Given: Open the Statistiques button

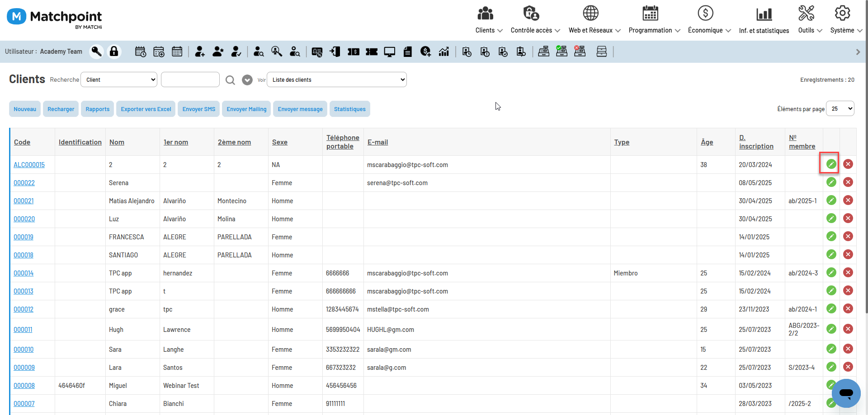Looking at the screenshot, I should 350,109.
